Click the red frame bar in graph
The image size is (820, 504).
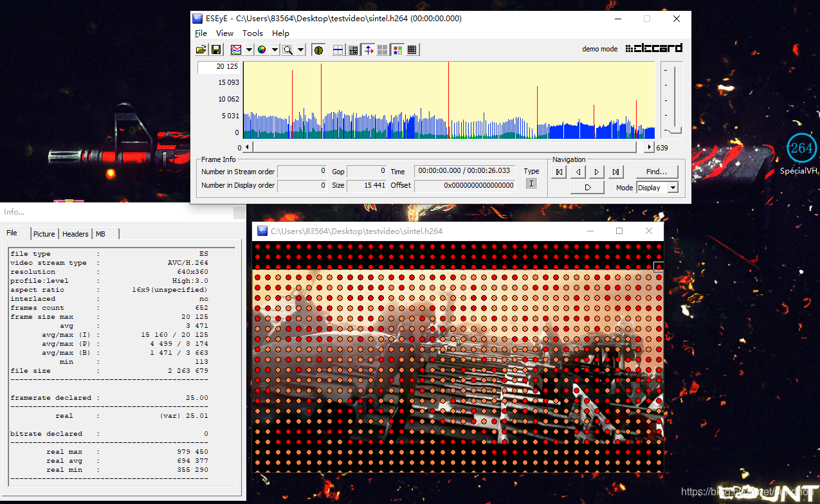point(292,104)
